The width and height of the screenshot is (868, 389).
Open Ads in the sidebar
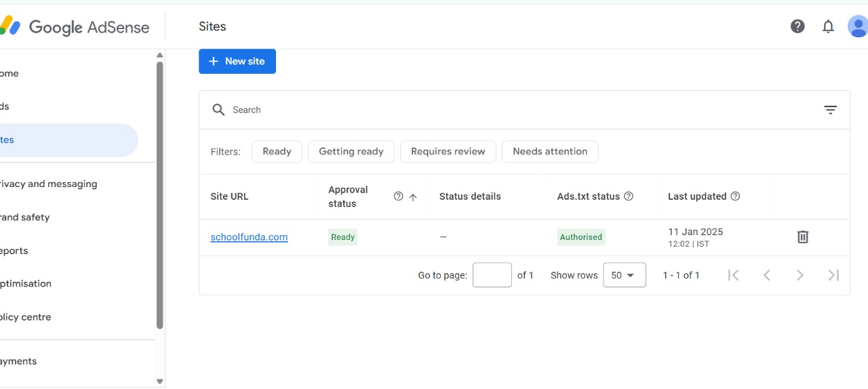68,106
